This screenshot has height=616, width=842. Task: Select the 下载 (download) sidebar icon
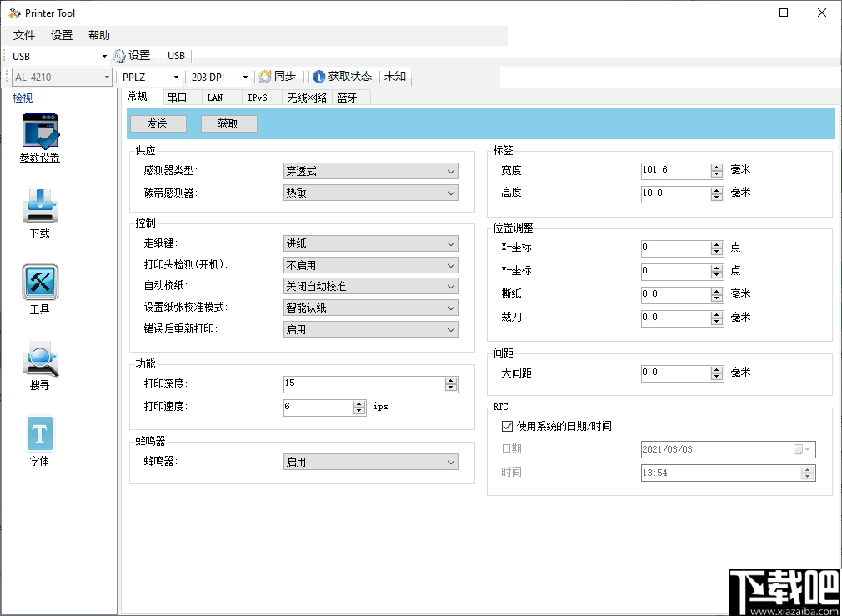39,205
